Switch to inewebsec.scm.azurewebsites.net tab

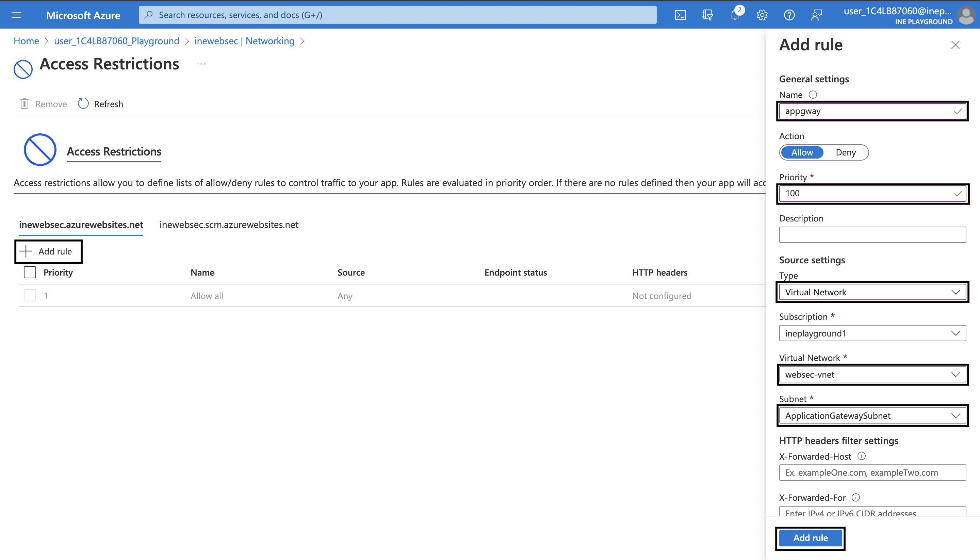[229, 225]
